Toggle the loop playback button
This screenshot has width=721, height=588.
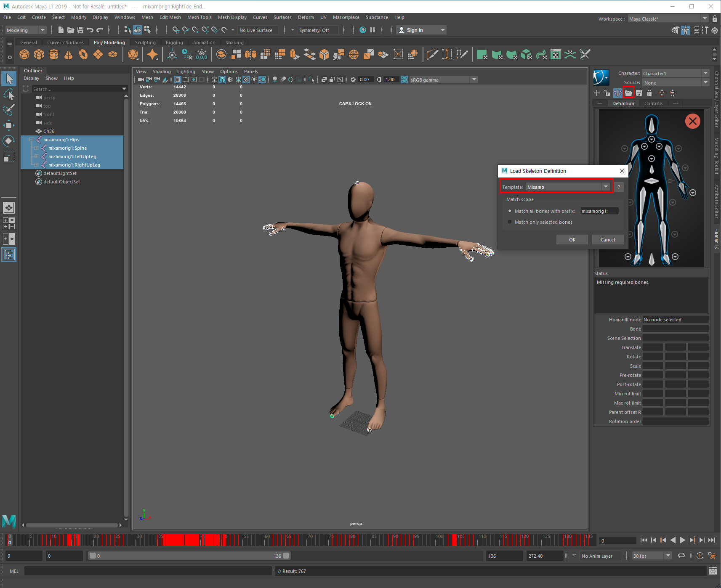pos(681,556)
